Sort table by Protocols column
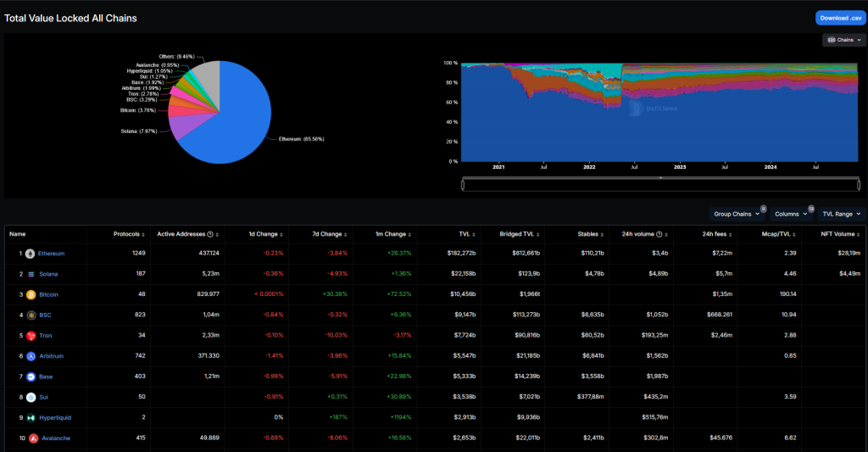 [129, 234]
